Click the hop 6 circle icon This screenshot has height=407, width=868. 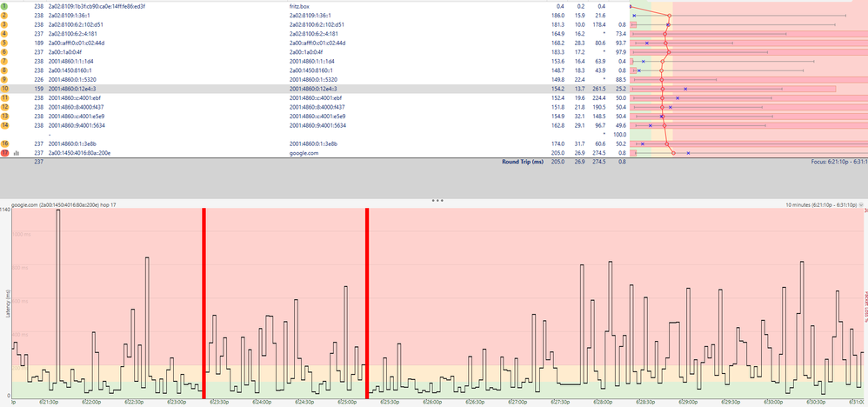tap(4, 52)
